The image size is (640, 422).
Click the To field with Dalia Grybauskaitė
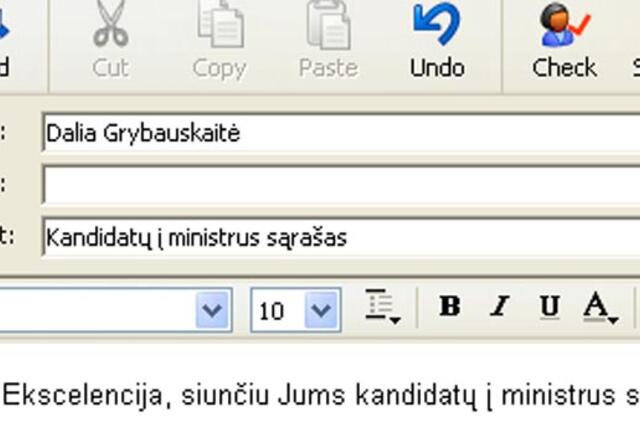click(341, 133)
